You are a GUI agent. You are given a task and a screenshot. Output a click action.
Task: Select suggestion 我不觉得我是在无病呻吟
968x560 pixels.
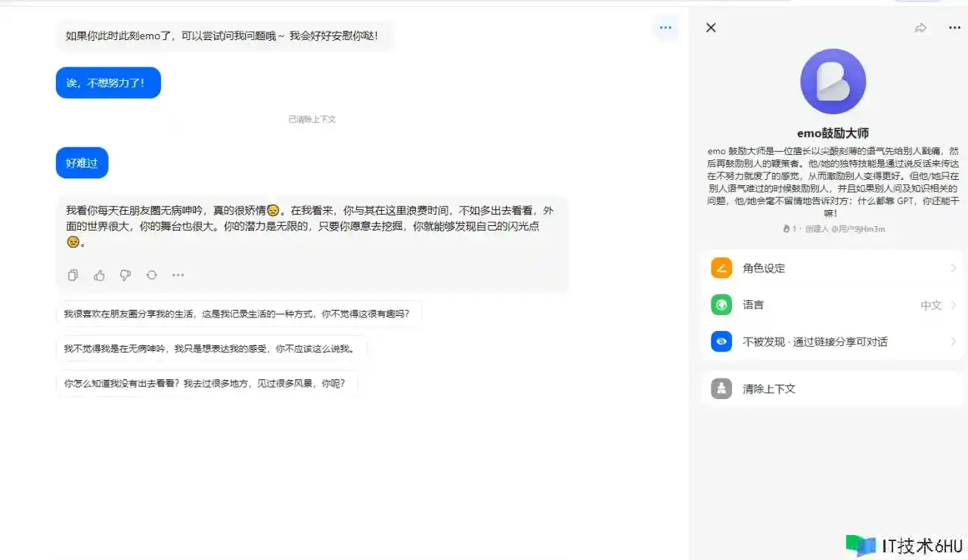212,348
